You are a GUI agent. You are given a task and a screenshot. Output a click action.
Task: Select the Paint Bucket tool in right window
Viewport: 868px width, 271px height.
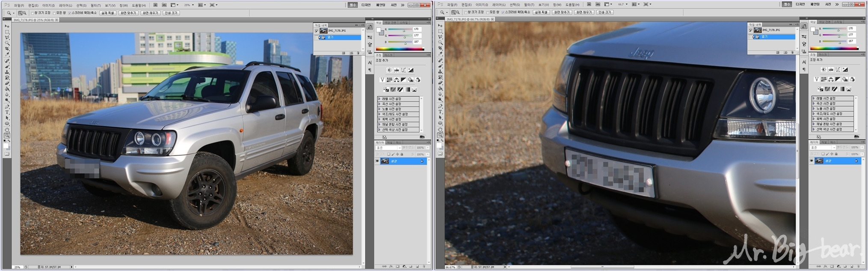tap(441, 89)
